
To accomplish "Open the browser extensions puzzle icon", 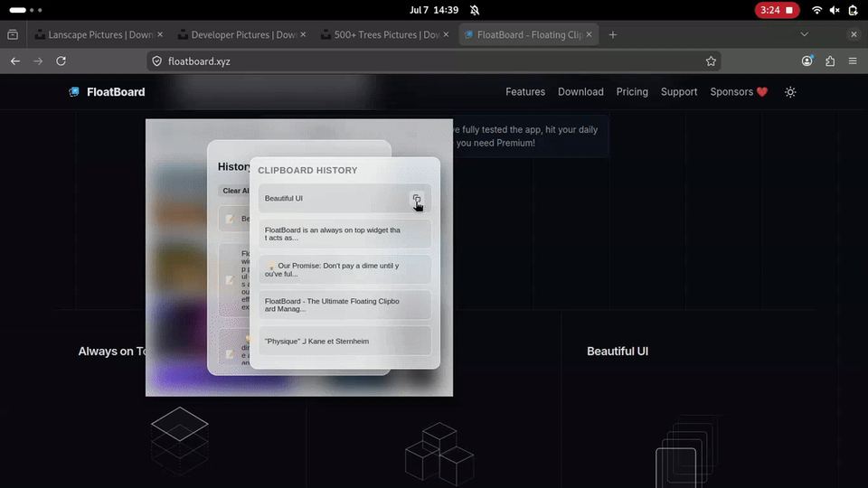I will click(830, 61).
